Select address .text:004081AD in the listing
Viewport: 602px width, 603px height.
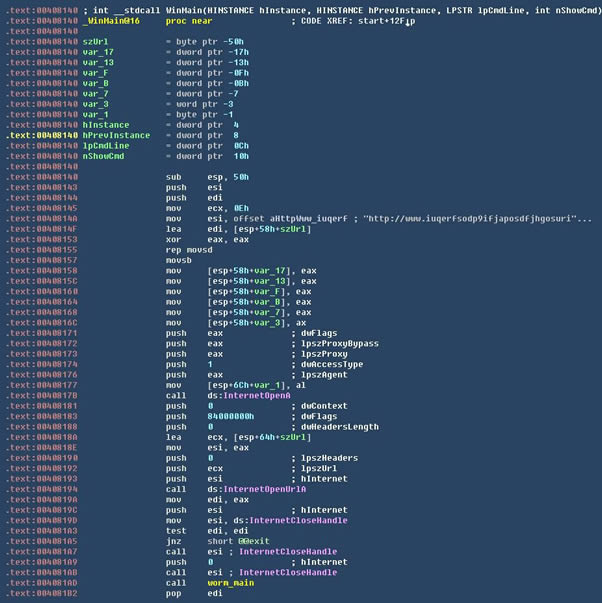42,581
